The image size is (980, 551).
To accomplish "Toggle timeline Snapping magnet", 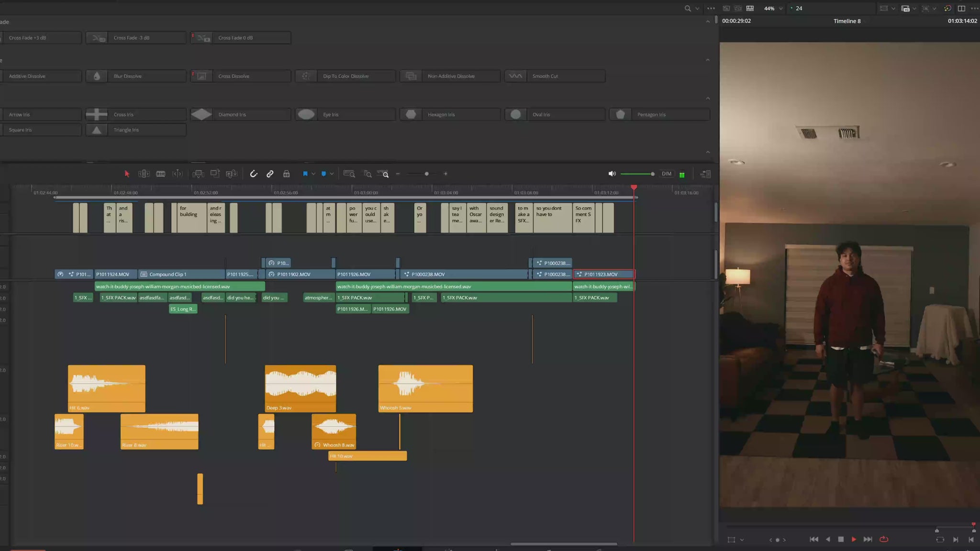I will 254,174.
